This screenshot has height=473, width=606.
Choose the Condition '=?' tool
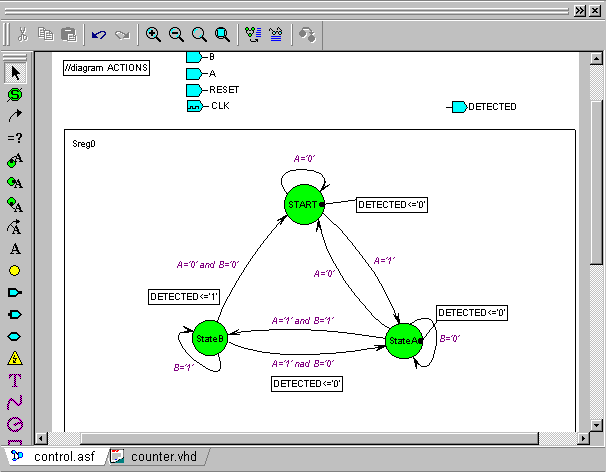pyautogui.click(x=15, y=138)
